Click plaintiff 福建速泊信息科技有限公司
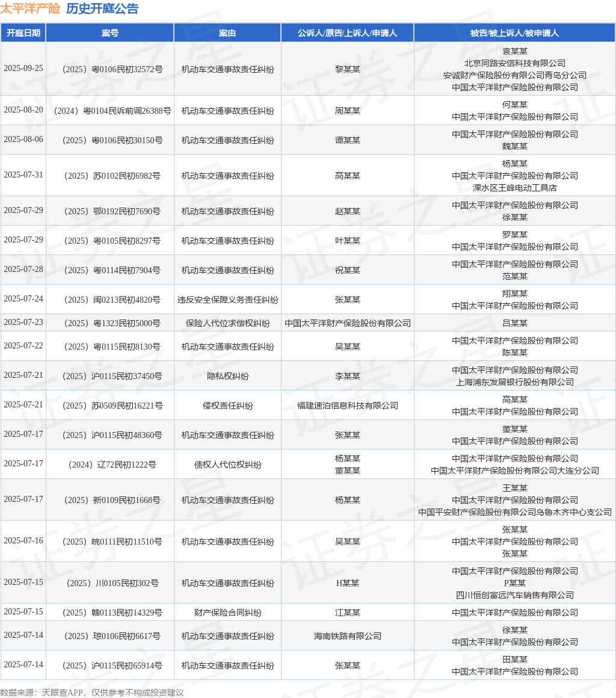The height and width of the screenshot is (698, 616). coord(348,406)
